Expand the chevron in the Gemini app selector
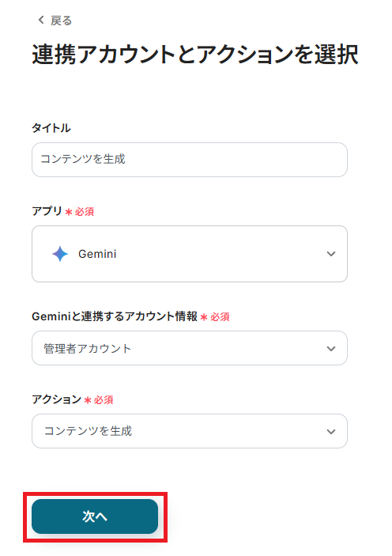 point(331,254)
